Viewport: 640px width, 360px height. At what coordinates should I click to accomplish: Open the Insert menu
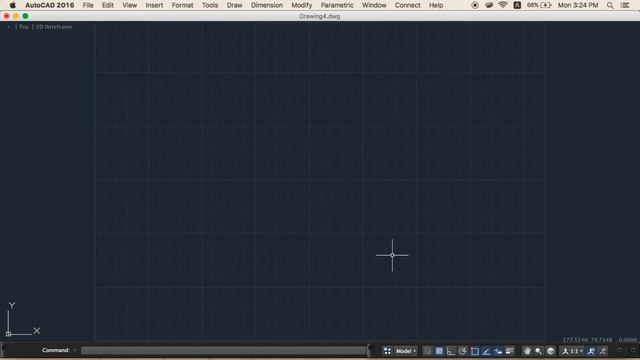click(x=154, y=5)
